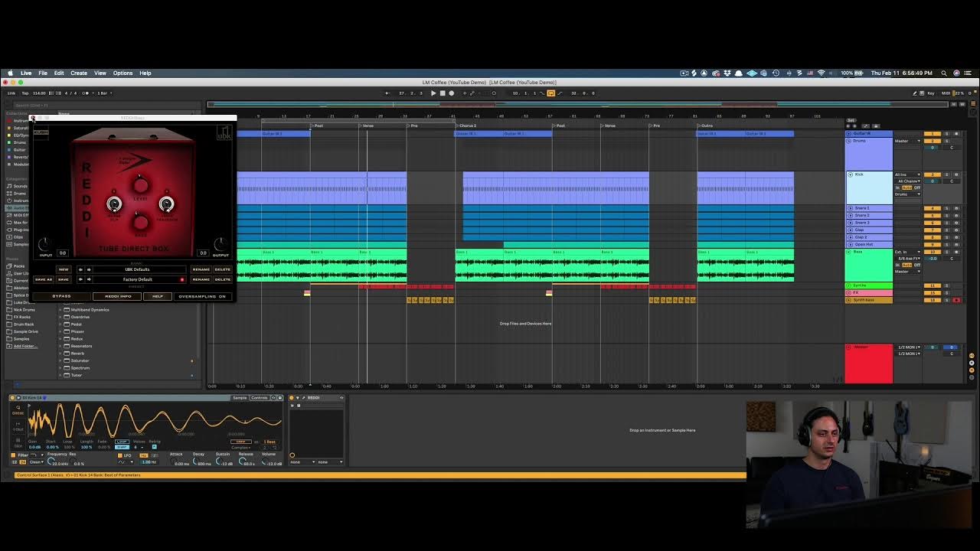Arm the Synth bass track

pyautogui.click(x=956, y=300)
